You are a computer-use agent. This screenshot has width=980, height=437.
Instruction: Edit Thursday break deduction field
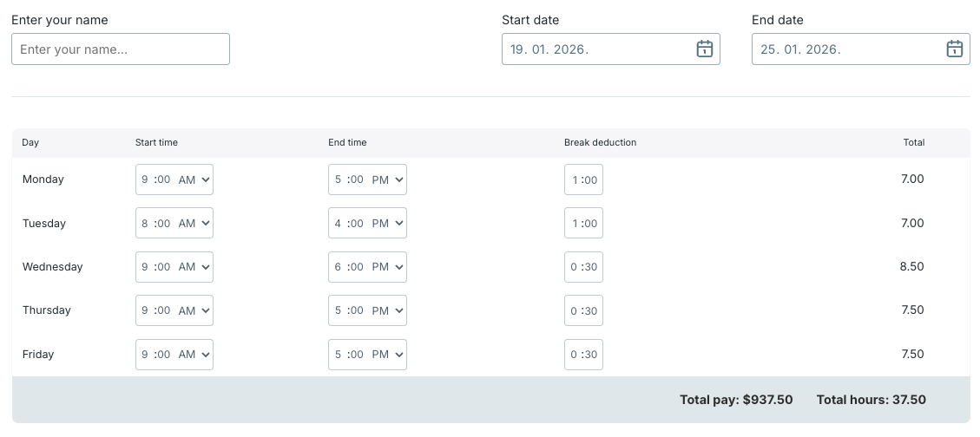click(x=583, y=310)
